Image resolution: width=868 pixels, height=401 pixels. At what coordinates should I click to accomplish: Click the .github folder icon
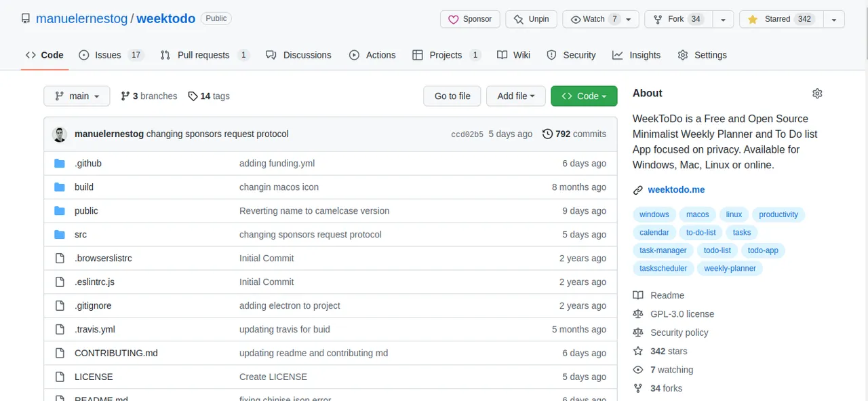click(60, 164)
